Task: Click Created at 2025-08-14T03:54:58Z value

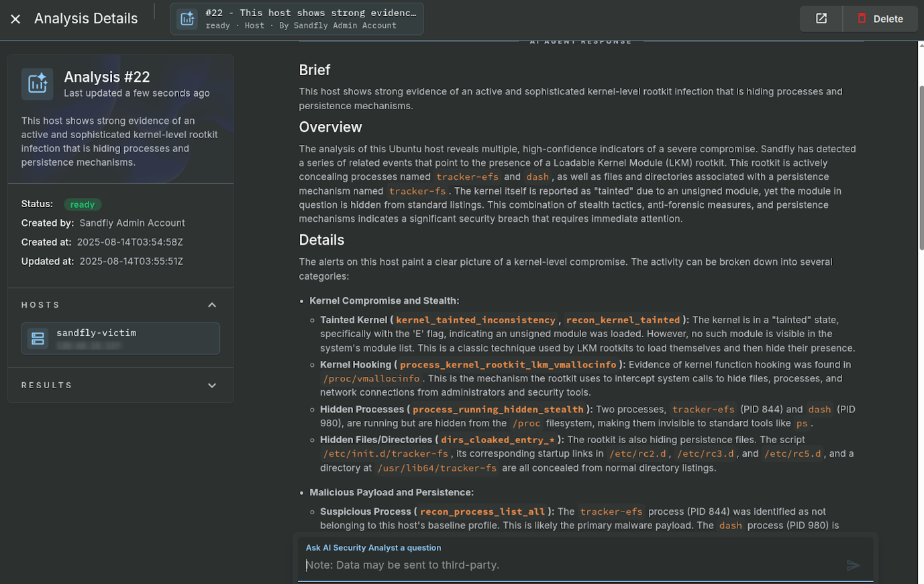Action: coord(130,242)
